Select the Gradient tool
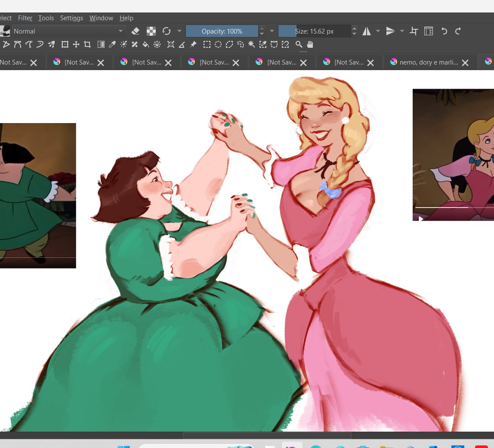The width and height of the screenshot is (494, 448). 101,44
